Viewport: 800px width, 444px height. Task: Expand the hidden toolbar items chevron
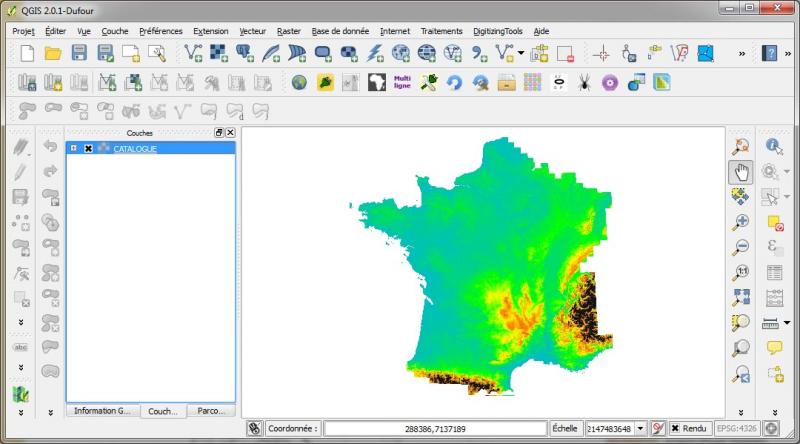pos(742,53)
